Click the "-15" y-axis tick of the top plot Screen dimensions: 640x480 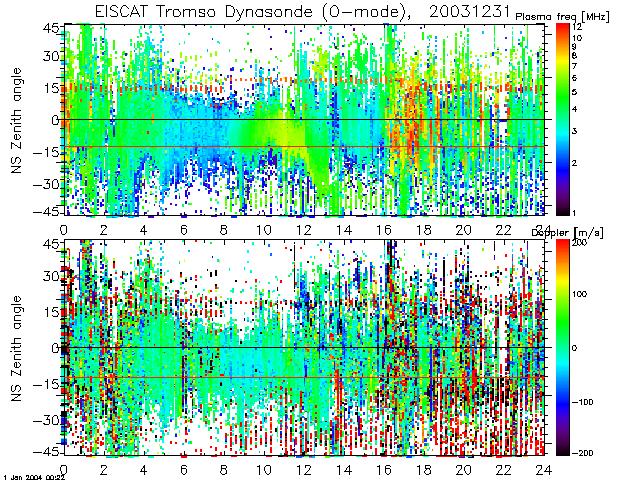click(46, 152)
